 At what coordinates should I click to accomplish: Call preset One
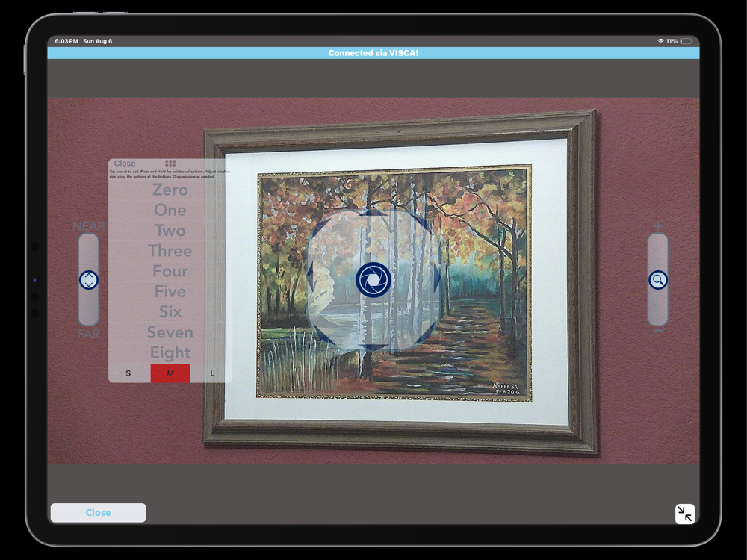click(170, 210)
